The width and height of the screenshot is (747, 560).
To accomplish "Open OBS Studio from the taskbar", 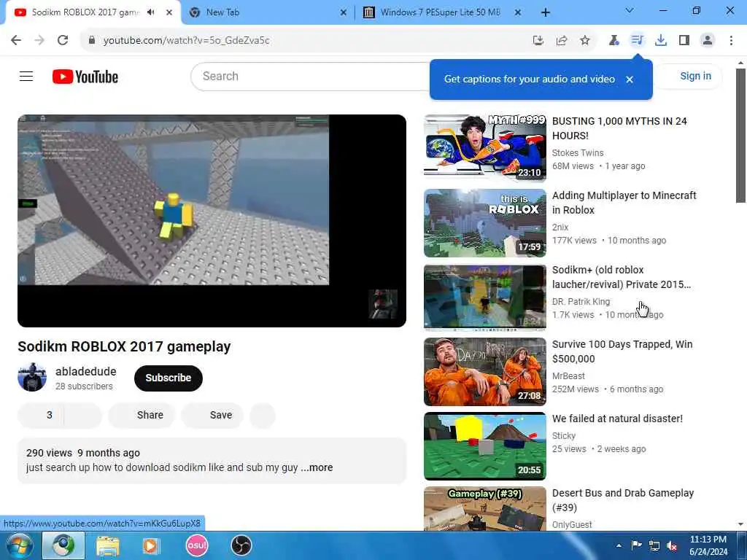I will tap(241, 545).
